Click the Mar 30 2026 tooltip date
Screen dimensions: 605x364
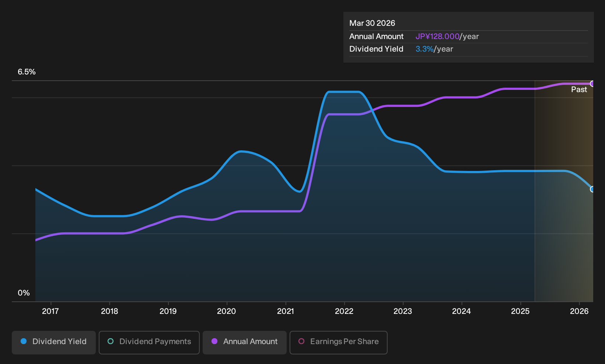[372, 23]
